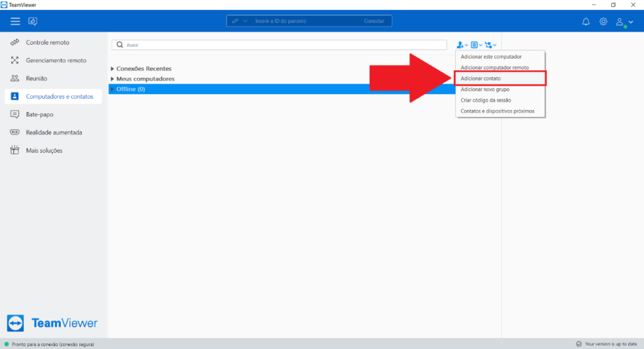Open the user account profile menu
Image resolution: width=644 pixels, height=349 pixels.
pyautogui.click(x=624, y=22)
